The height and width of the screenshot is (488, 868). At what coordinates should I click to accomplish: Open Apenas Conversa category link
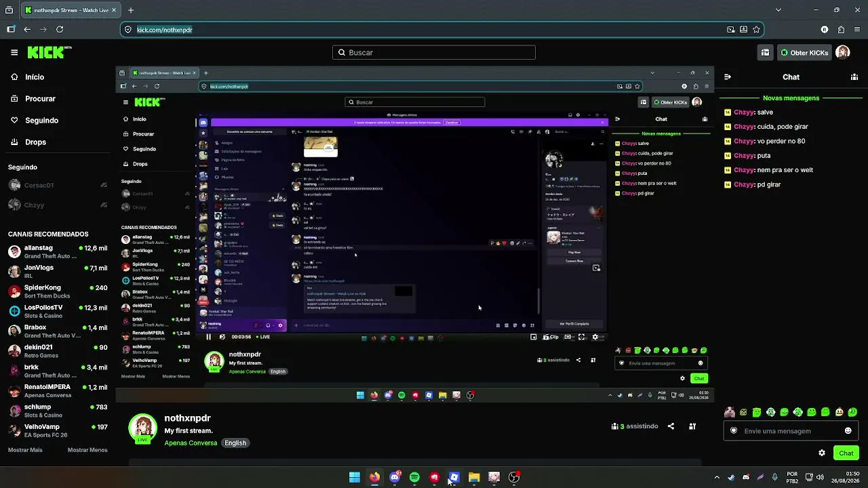point(191,443)
